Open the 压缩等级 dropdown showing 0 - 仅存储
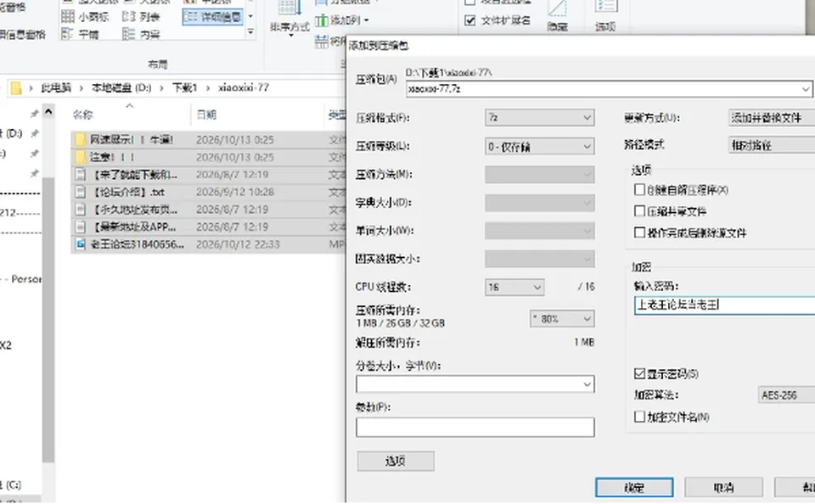 pos(540,147)
